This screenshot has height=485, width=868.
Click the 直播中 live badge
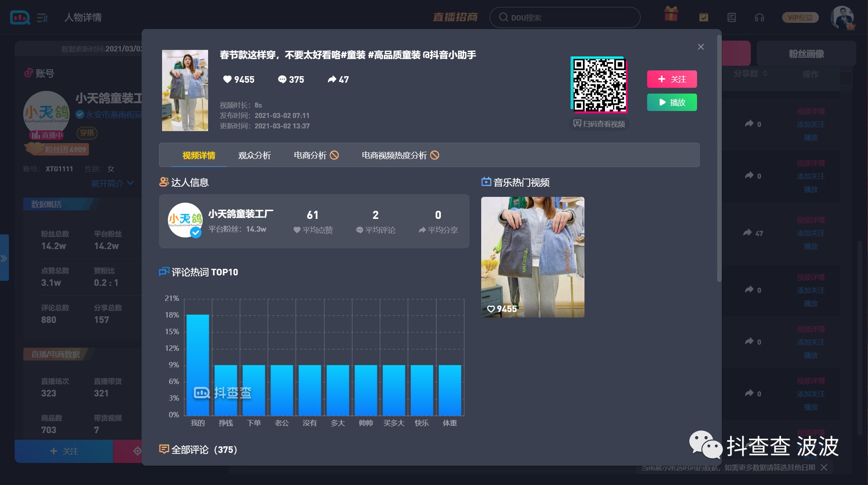(x=46, y=135)
